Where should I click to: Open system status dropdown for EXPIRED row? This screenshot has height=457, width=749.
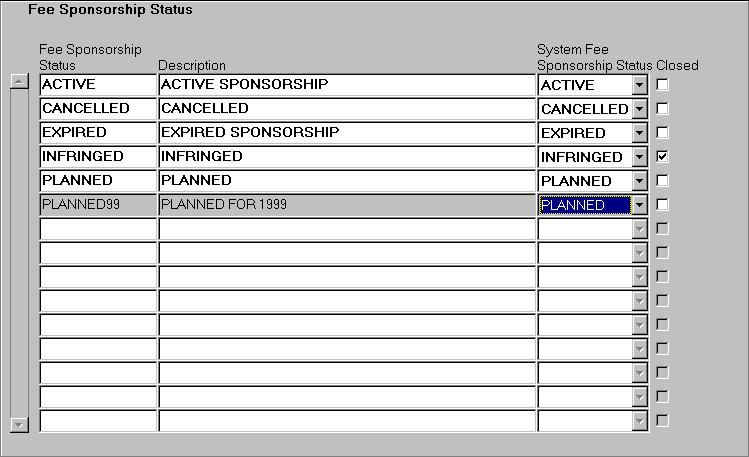pyautogui.click(x=640, y=133)
